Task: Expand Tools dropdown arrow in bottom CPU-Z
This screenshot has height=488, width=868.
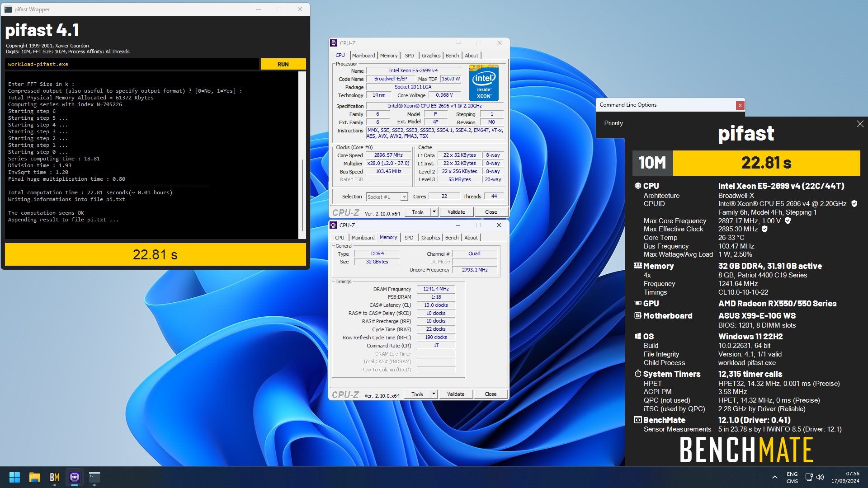Action: tap(434, 394)
